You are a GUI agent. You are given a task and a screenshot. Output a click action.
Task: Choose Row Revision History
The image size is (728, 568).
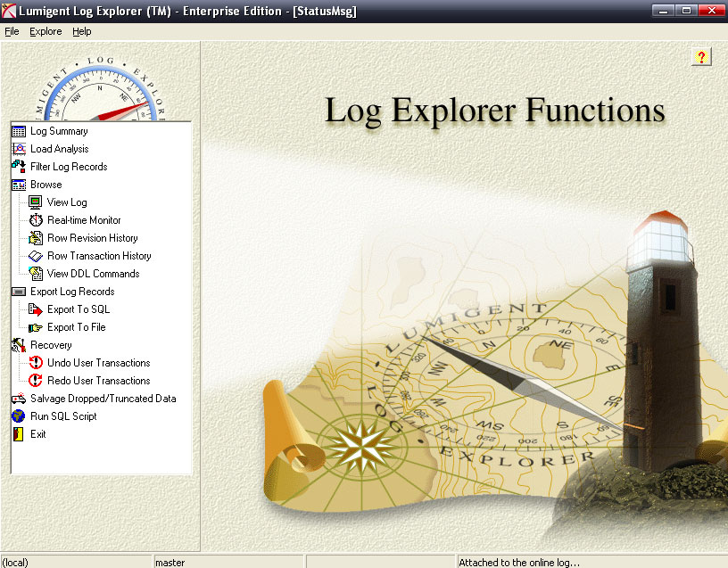tap(92, 238)
